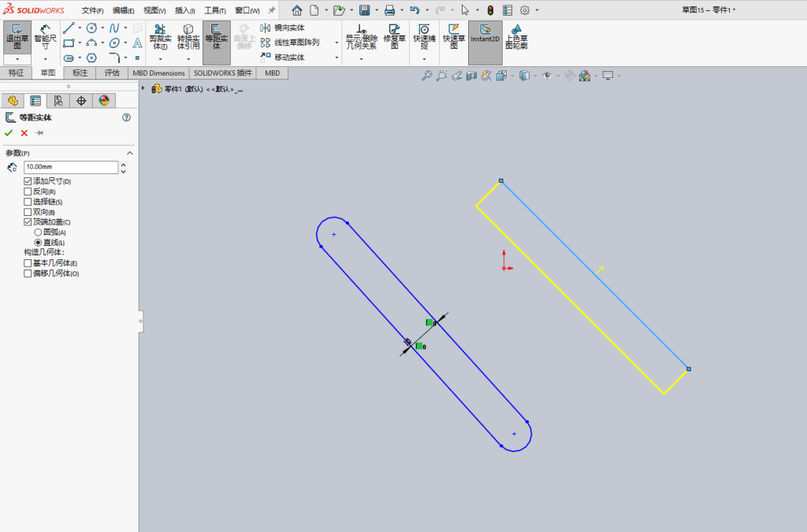Enable the 反向 (Reverse) checkbox

click(x=28, y=192)
